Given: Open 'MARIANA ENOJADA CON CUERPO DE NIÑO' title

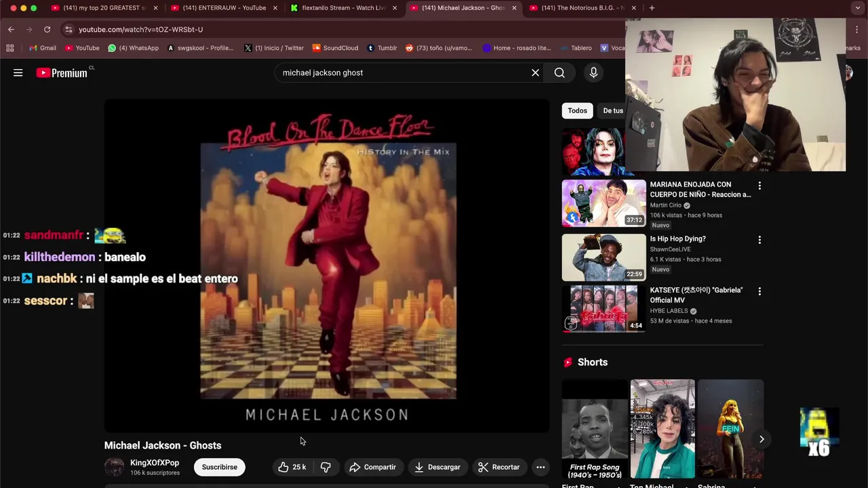Looking at the screenshot, I should [700, 189].
